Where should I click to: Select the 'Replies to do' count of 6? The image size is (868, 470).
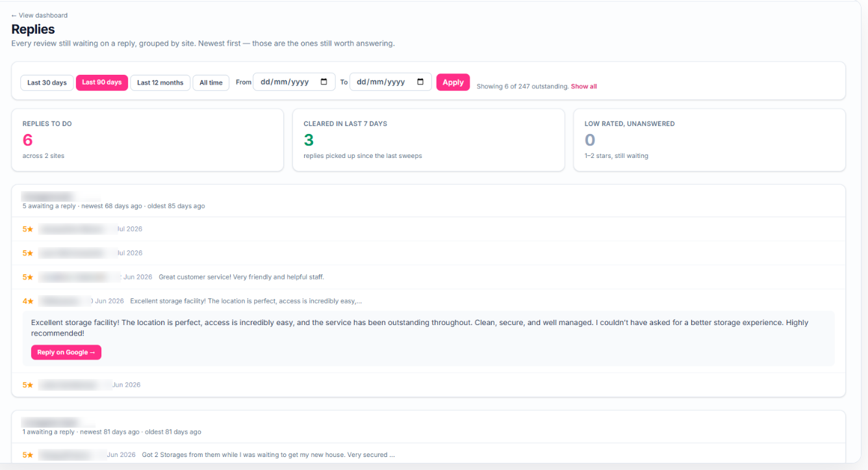pos(28,140)
